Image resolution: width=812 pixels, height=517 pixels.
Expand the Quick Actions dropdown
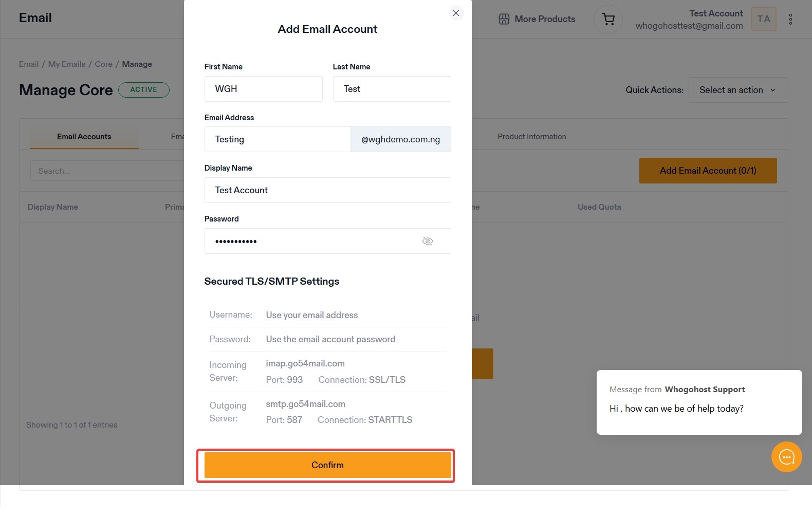(737, 90)
